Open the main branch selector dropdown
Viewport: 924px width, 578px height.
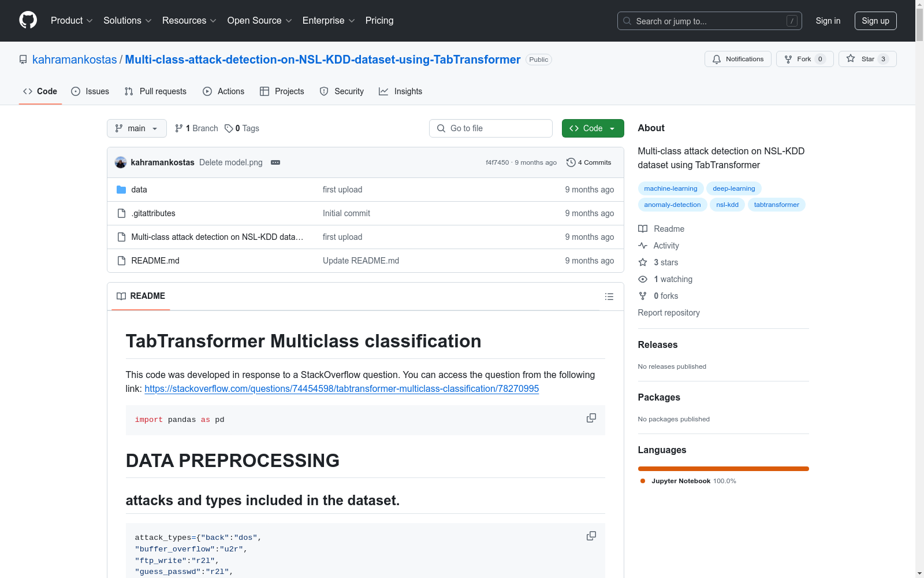137,128
